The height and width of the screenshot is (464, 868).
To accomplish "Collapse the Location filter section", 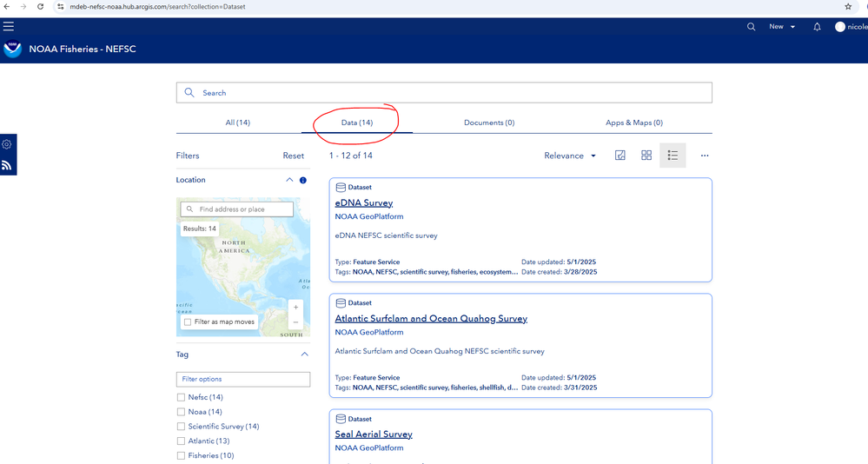I will (289, 180).
